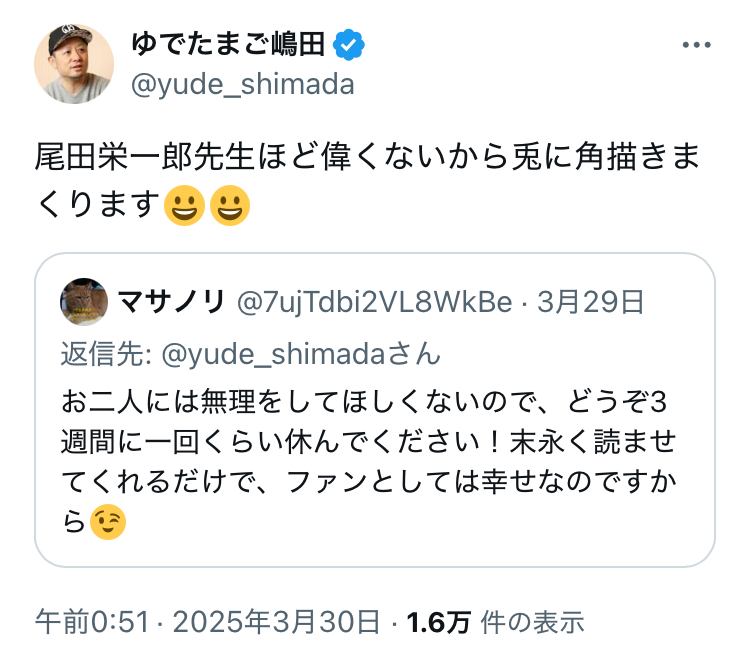Click the quoted tweet date 3月29日
This screenshot has width=750, height=667.
[x=590, y=301]
